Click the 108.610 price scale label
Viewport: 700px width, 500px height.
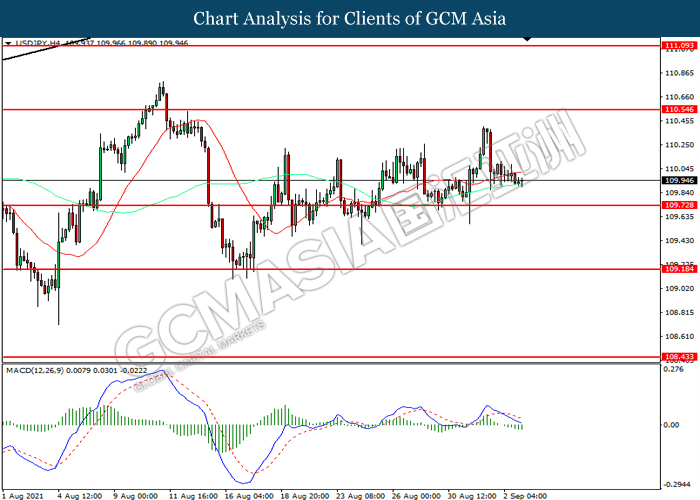679,337
